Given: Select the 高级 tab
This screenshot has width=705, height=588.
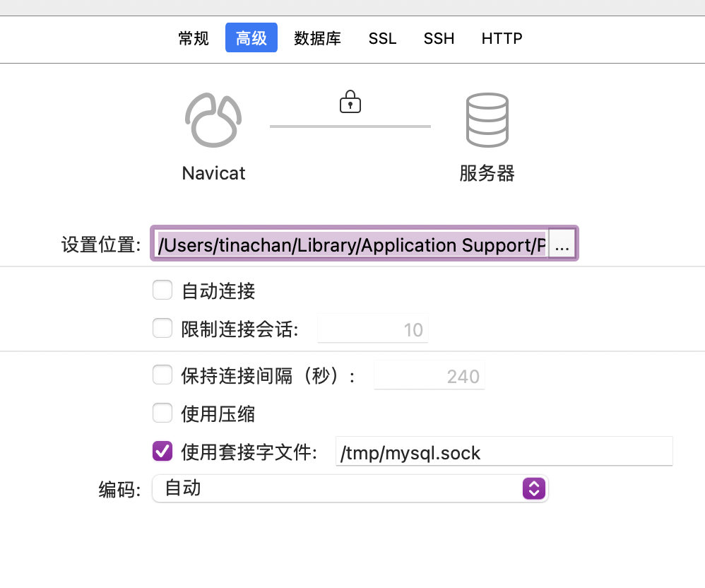Looking at the screenshot, I should pyautogui.click(x=251, y=37).
